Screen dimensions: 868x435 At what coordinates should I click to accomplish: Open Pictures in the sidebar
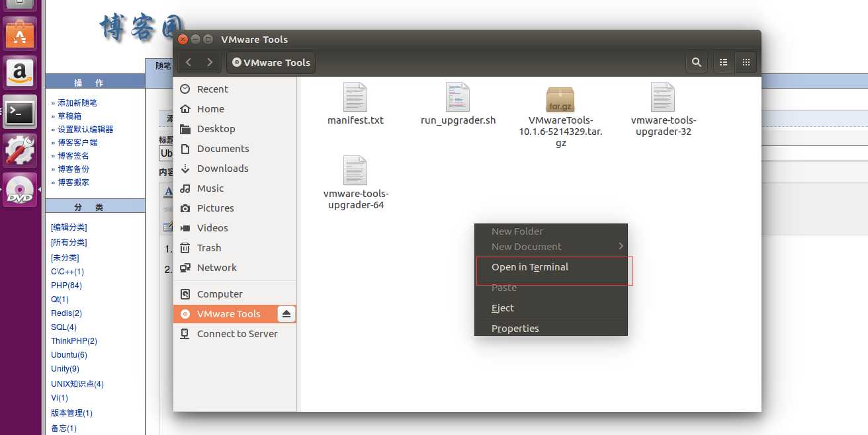click(x=235, y=208)
